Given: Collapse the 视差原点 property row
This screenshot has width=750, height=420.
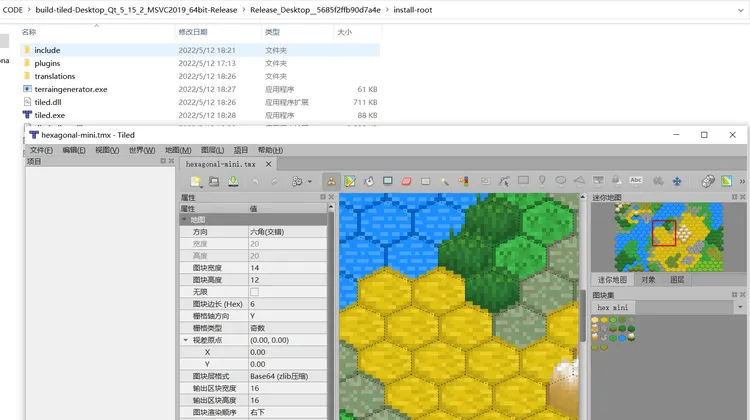Looking at the screenshot, I should click(x=186, y=340).
